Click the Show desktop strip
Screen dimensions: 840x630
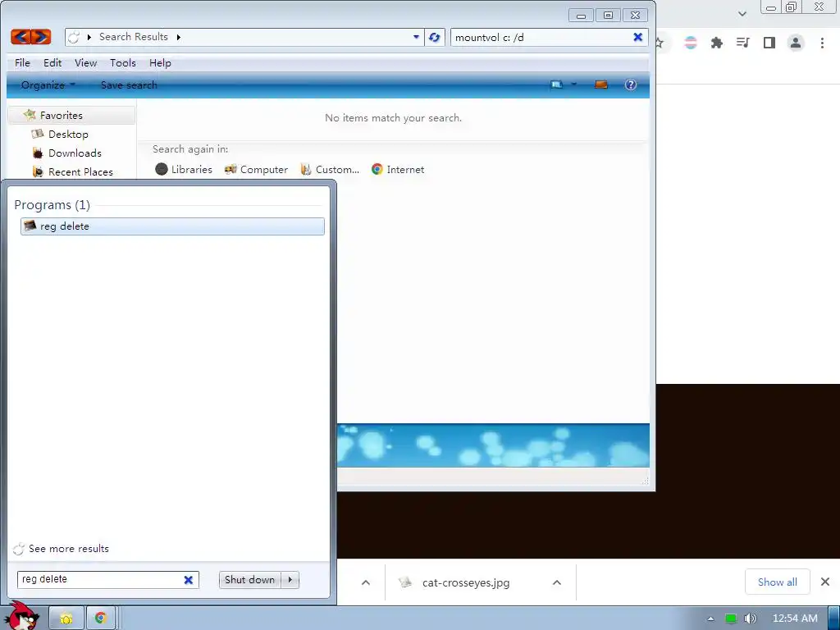(834, 619)
